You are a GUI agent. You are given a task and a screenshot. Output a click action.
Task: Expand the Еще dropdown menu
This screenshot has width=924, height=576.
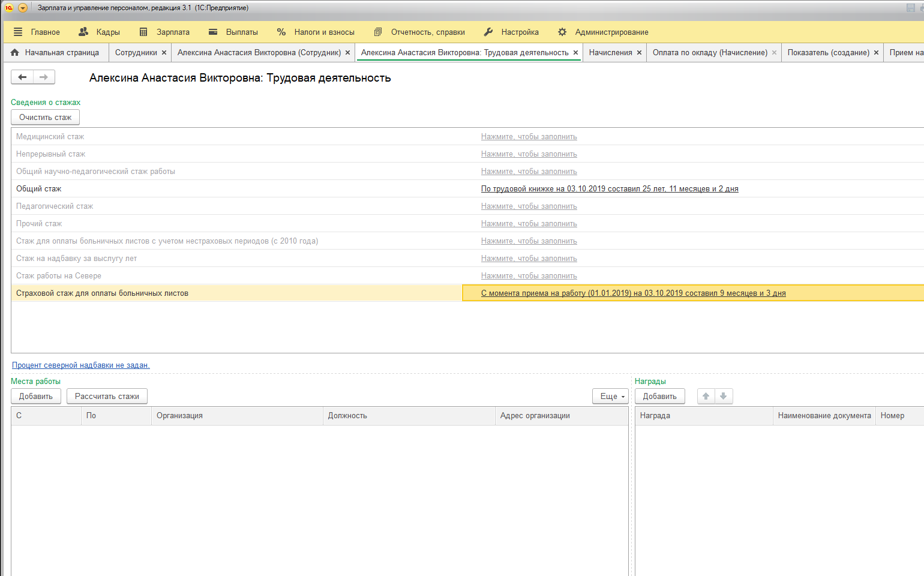tap(610, 397)
